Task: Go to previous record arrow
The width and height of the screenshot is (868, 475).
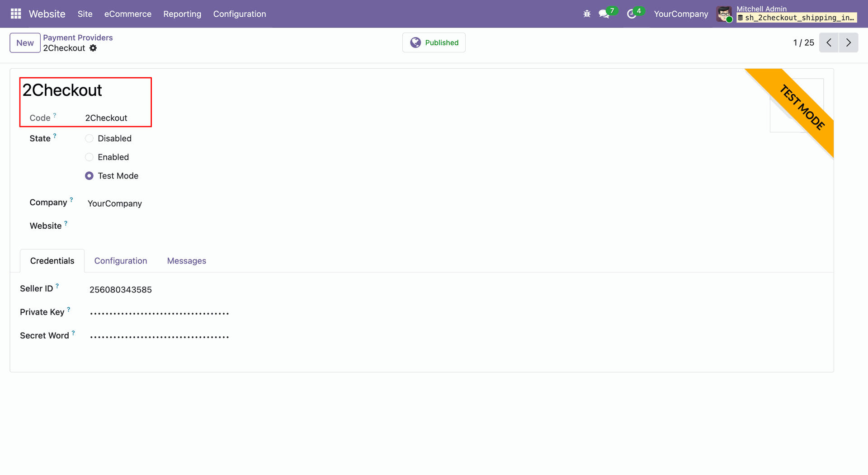Action: [x=829, y=42]
